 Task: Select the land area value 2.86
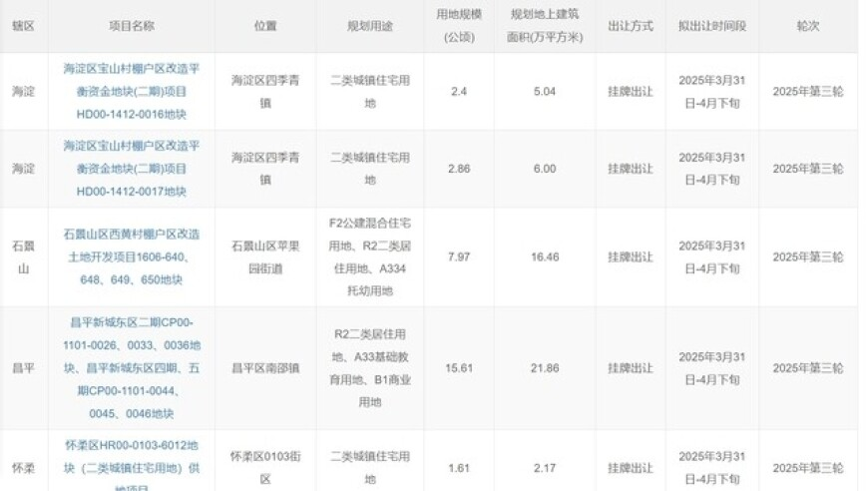click(x=459, y=169)
